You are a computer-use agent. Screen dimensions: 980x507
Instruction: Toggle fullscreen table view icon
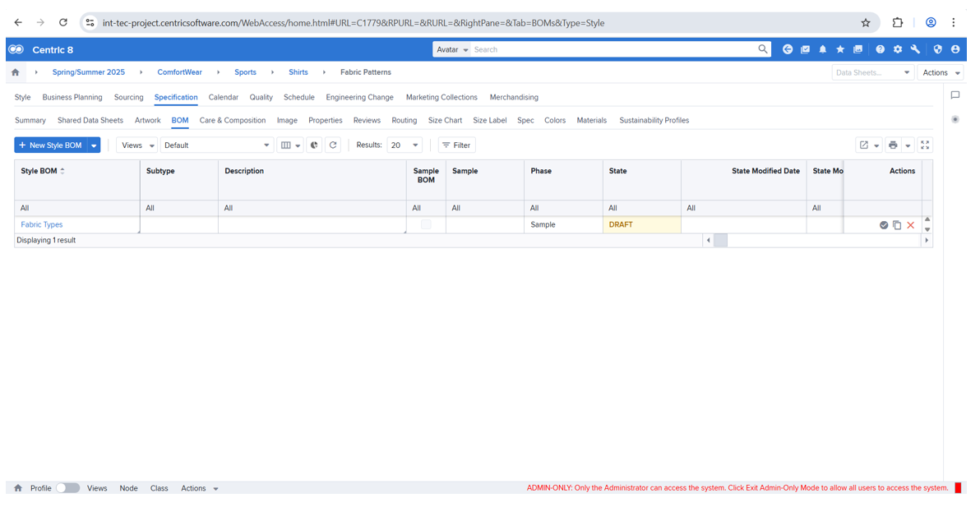click(925, 145)
